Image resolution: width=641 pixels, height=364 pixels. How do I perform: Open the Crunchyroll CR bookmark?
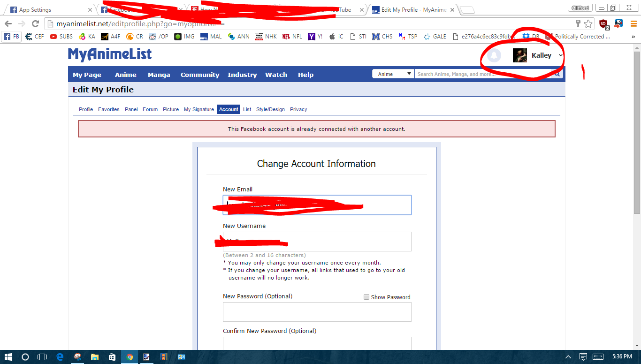coord(135,37)
